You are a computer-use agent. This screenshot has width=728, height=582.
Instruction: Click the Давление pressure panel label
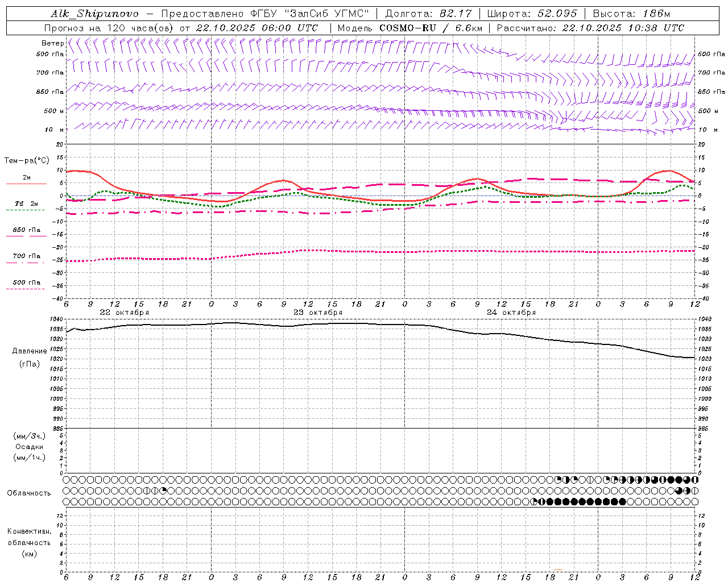[30, 351]
